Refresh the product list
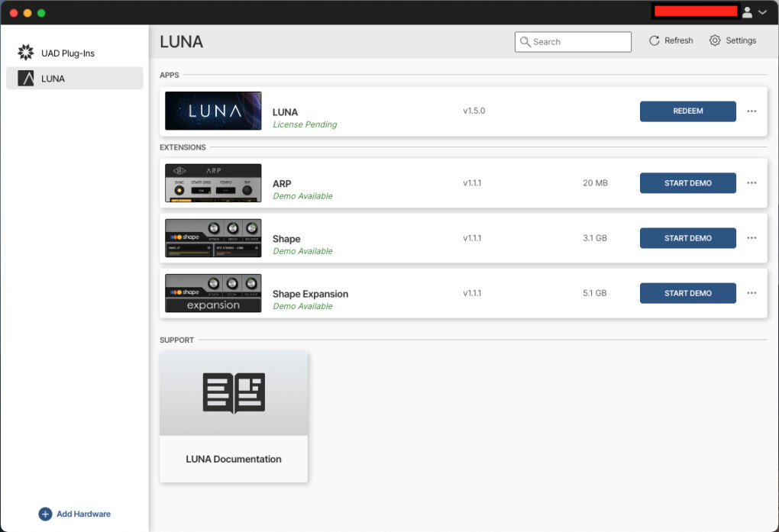The height and width of the screenshot is (532, 779). pyautogui.click(x=671, y=40)
